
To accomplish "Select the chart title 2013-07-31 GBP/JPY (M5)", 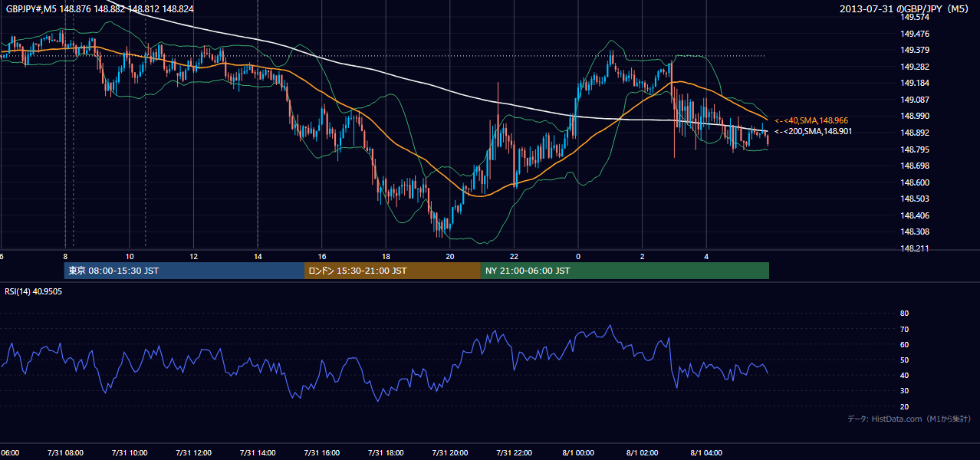I will click(x=905, y=8).
